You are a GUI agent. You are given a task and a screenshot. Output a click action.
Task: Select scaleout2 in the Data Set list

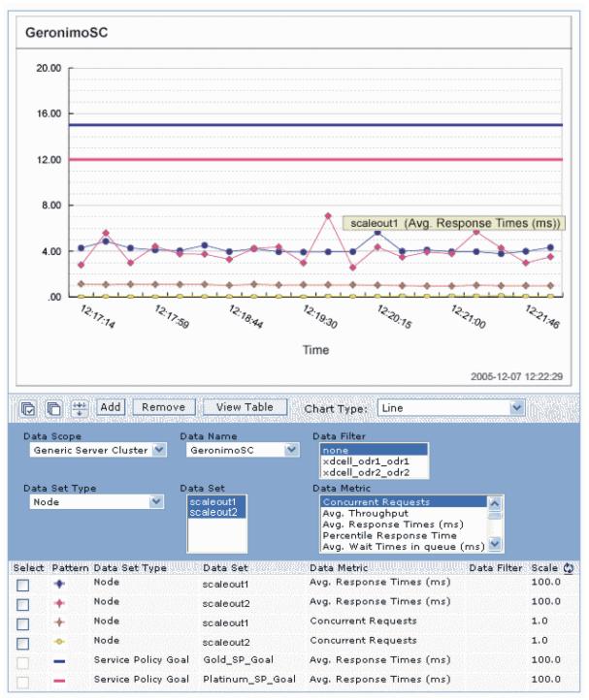[x=216, y=513]
